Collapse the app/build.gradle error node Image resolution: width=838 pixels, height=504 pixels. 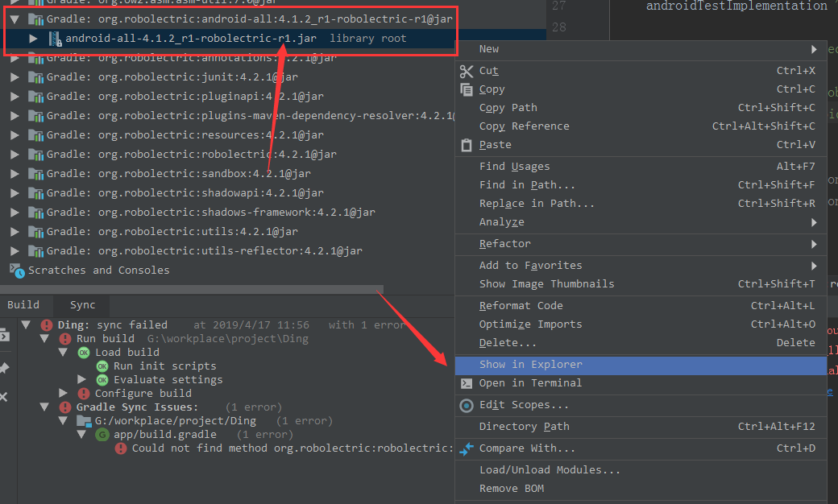click(81, 435)
